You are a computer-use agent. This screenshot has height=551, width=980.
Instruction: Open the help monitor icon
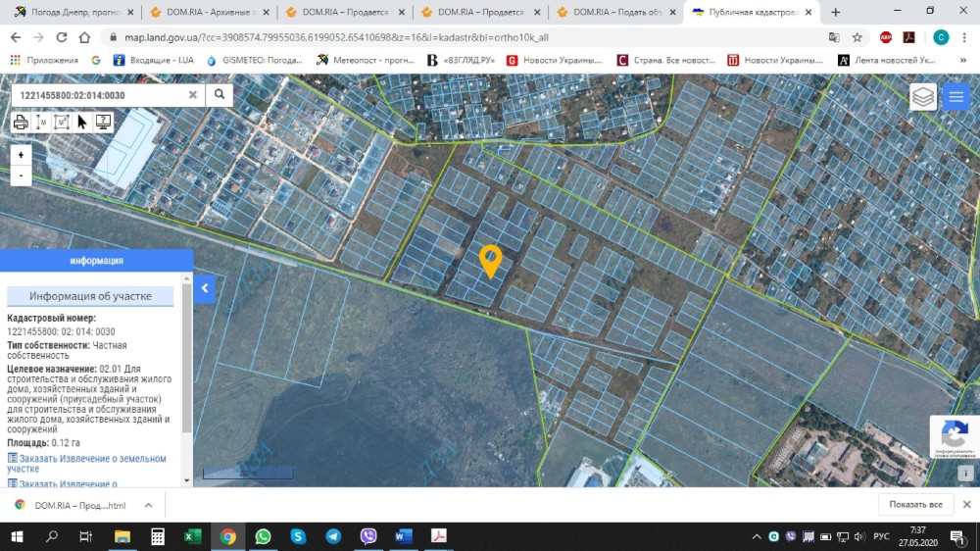[103, 122]
